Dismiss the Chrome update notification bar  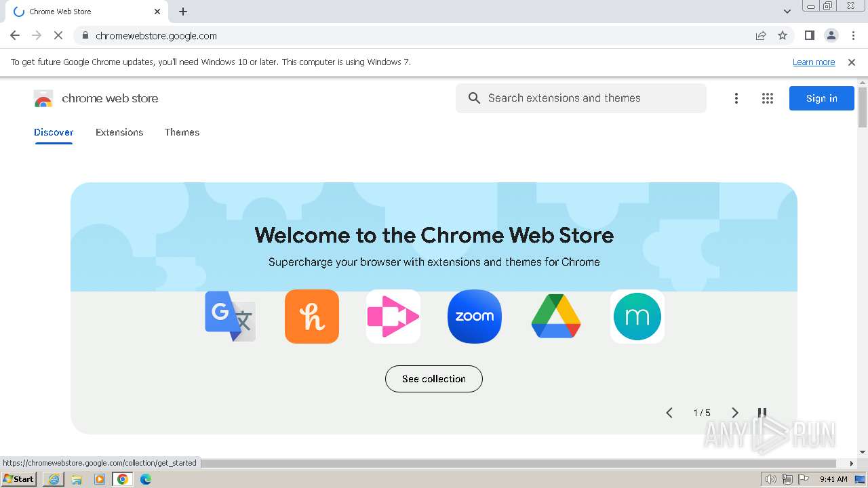coord(852,62)
